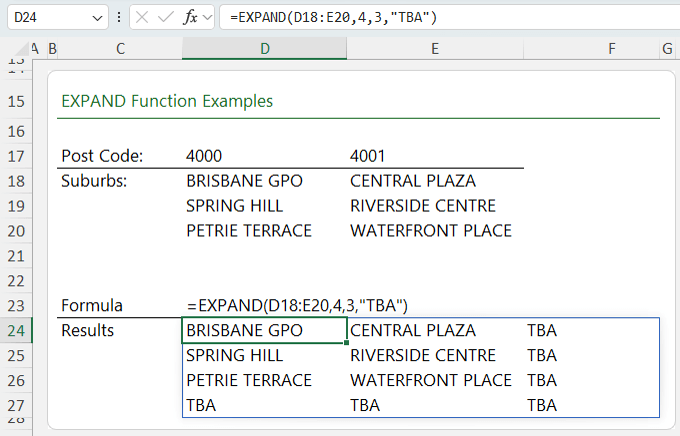
Task: Click the Cancel (X) formula icon
Action: (142, 17)
